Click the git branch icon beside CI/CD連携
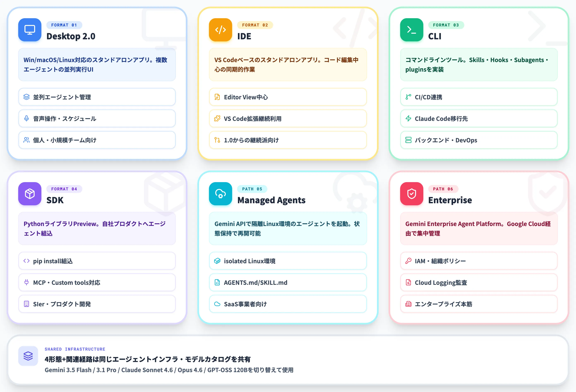 408,97
